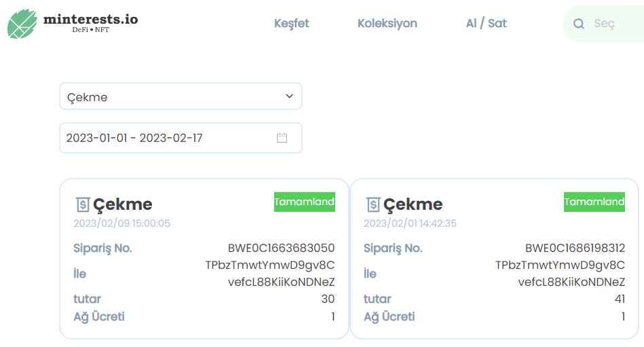
Task: Click wallet address in the first card
Action: 270,274
